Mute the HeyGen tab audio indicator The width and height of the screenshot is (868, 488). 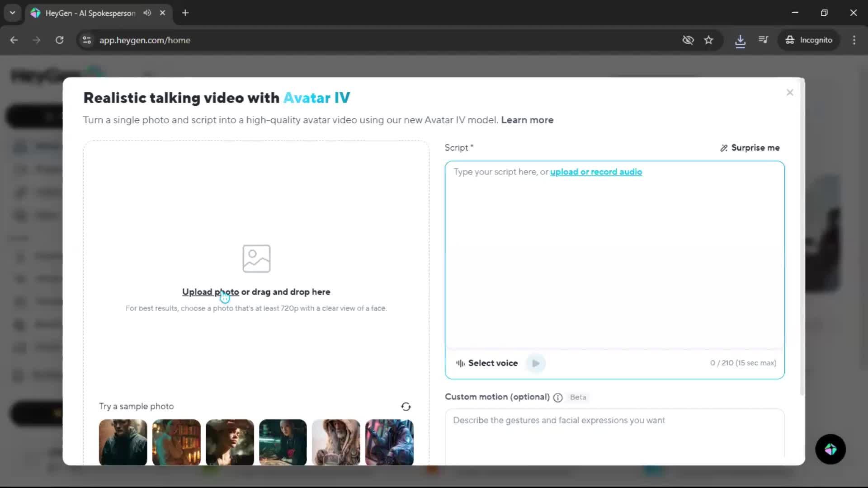(x=147, y=13)
